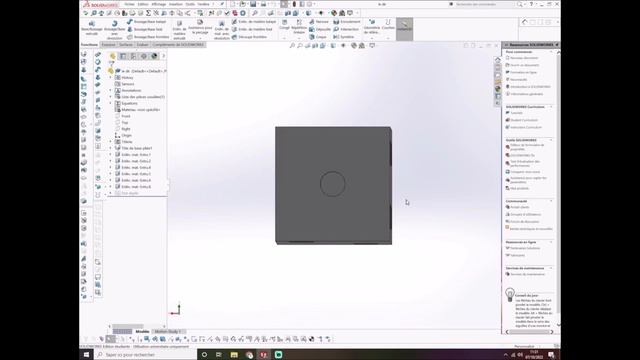Choose Bossage/Base balayé in the ribbon
Viewport: 640px width, 360px height.
(x=147, y=22)
